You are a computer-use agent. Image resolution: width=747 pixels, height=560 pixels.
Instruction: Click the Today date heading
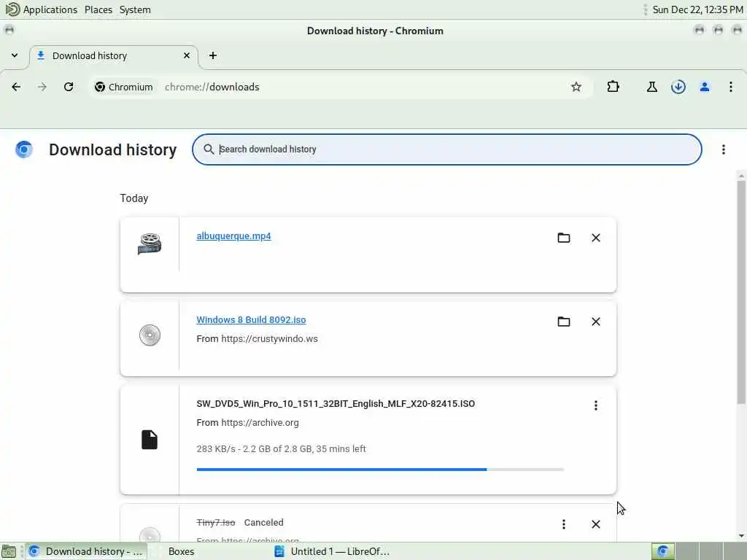pos(134,198)
